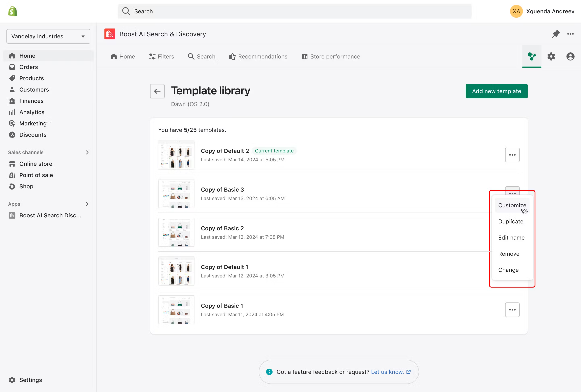581x392 pixels.
Task: Open Copy of Default 2 options menu
Action: click(x=512, y=155)
